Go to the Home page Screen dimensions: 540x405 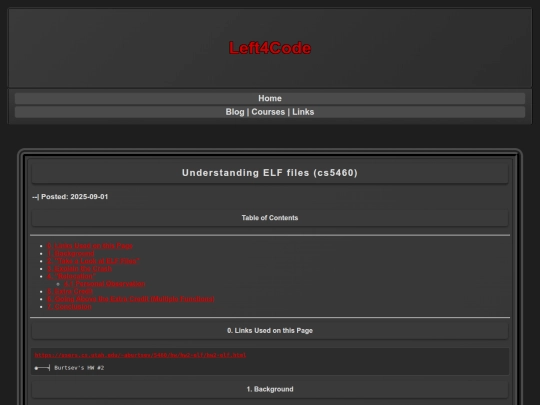(270, 98)
